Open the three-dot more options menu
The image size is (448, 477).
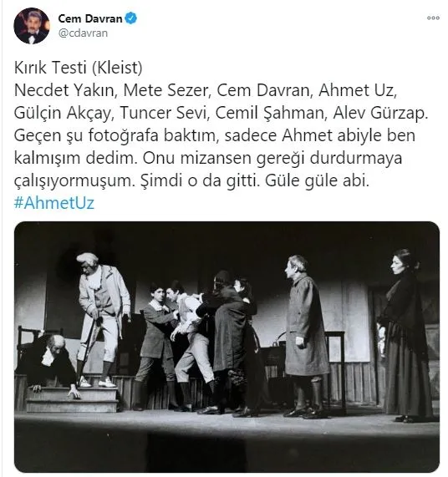[433, 18]
